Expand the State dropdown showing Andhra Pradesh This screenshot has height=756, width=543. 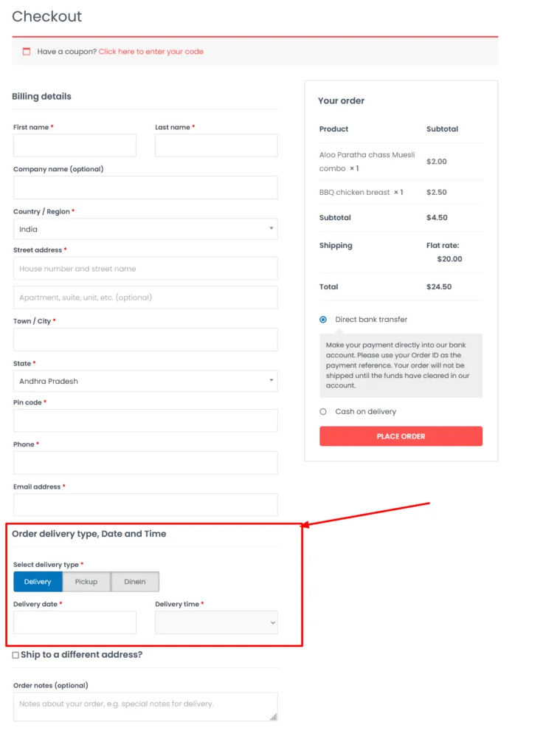click(145, 381)
